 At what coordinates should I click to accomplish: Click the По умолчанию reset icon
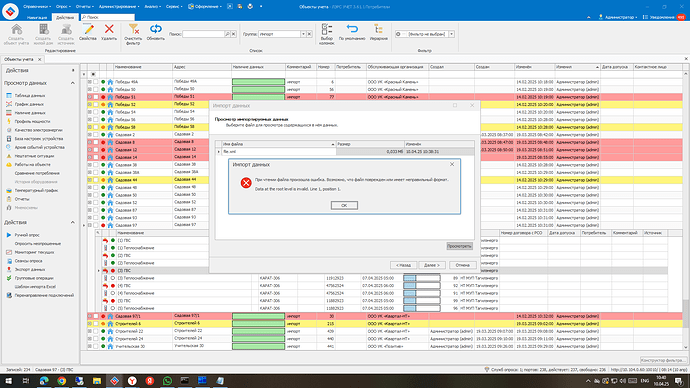click(352, 29)
